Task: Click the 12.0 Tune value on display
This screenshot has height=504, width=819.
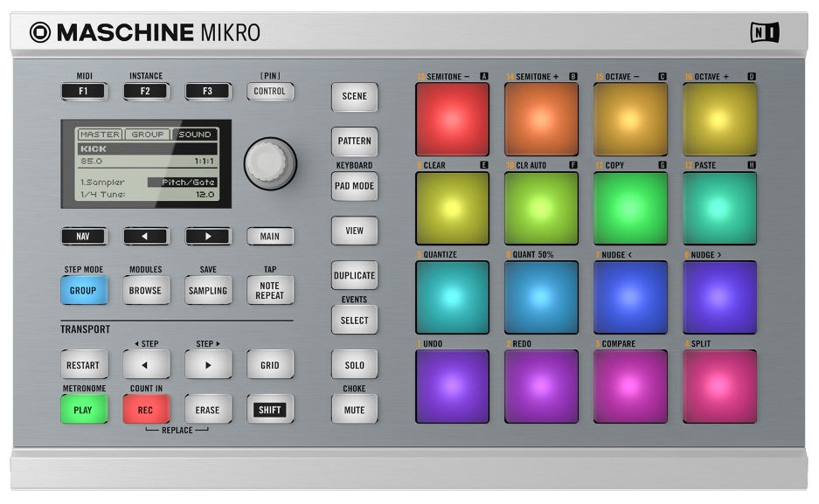Action: pos(205,195)
